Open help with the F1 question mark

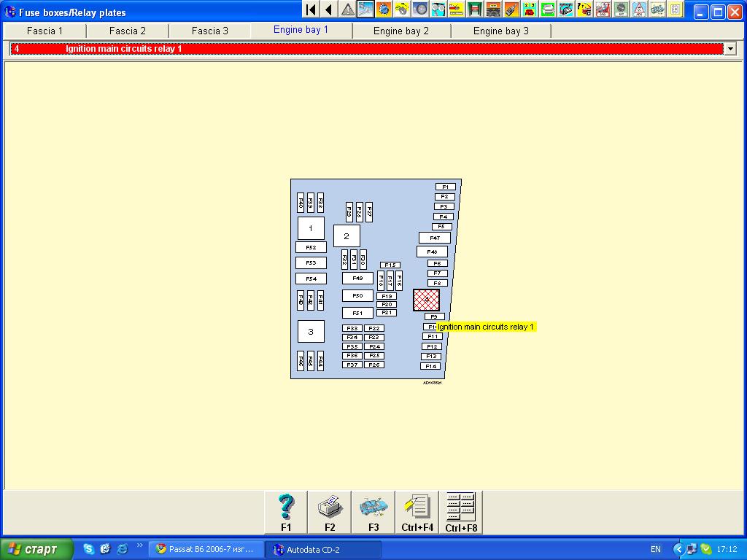286,512
